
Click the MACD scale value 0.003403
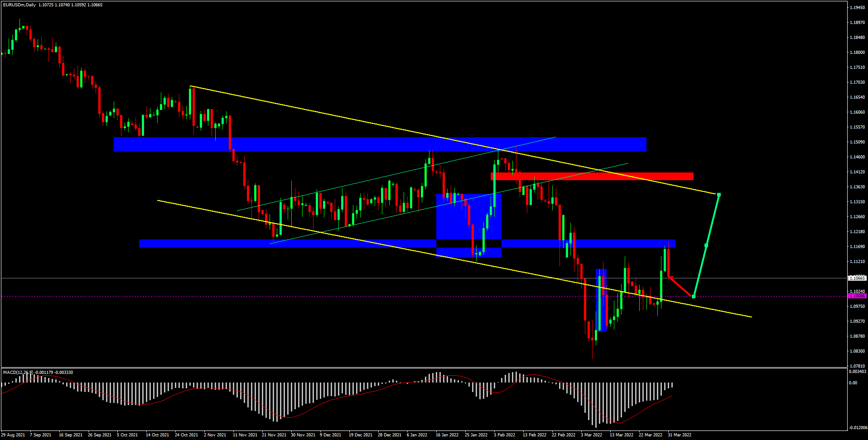pos(858,372)
